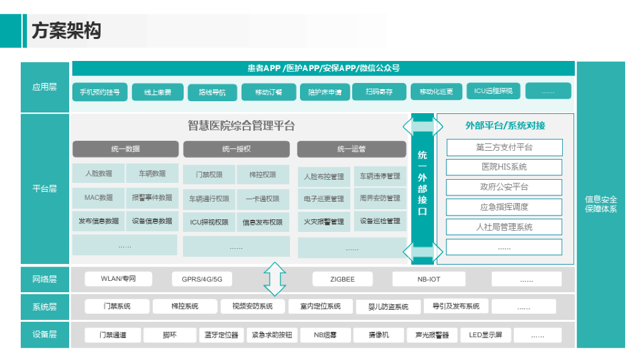Select the ZIGBEE network box
644x362 pixels.
[x=342, y=279]
